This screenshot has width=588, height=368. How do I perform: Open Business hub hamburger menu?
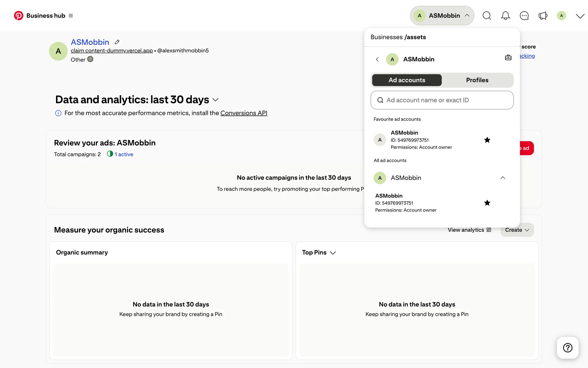coord(71,16)
